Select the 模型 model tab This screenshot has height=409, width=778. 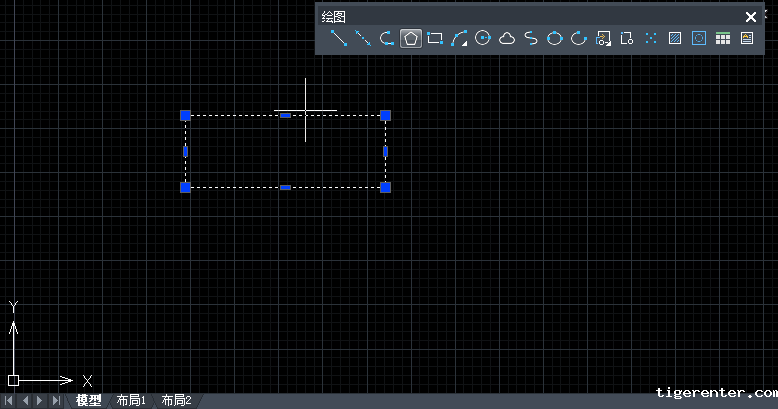click(x=89, y=400)
